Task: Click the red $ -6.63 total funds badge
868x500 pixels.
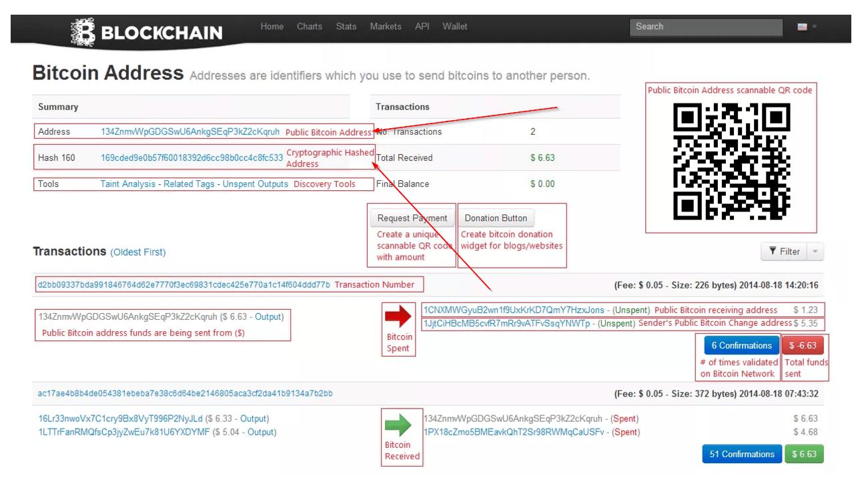Action: click(x=804, y=345)
